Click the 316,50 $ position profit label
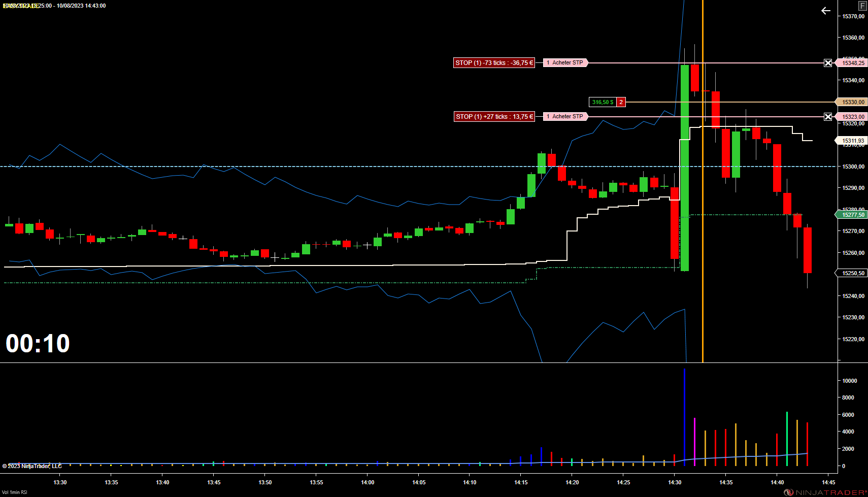Viewport: 868px width, 497px height. (x=603, y=102)
